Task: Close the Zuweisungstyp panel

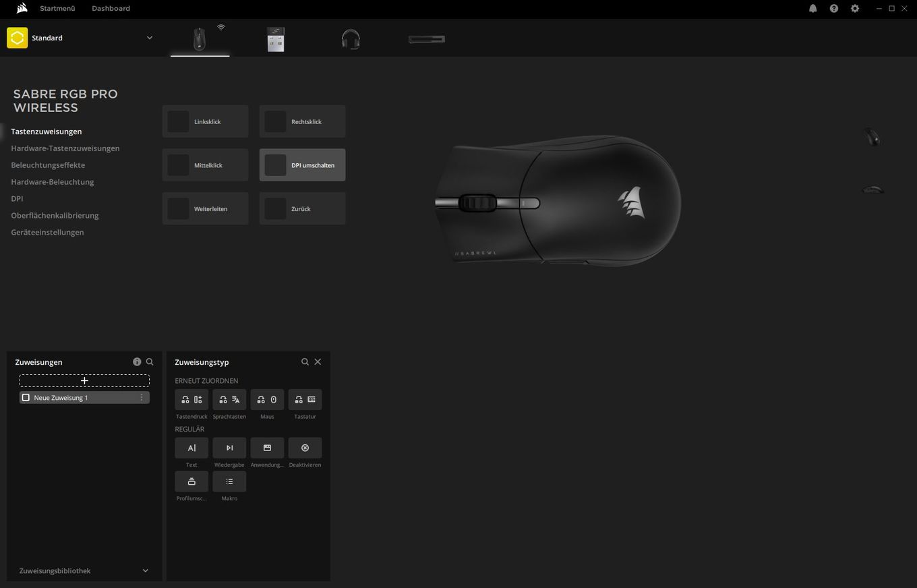Action: tap(318, 361)
